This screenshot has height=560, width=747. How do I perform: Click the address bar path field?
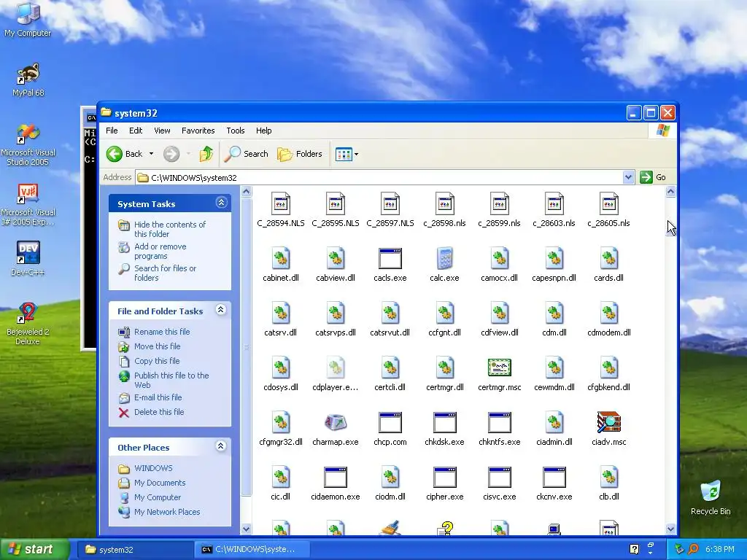379,177
